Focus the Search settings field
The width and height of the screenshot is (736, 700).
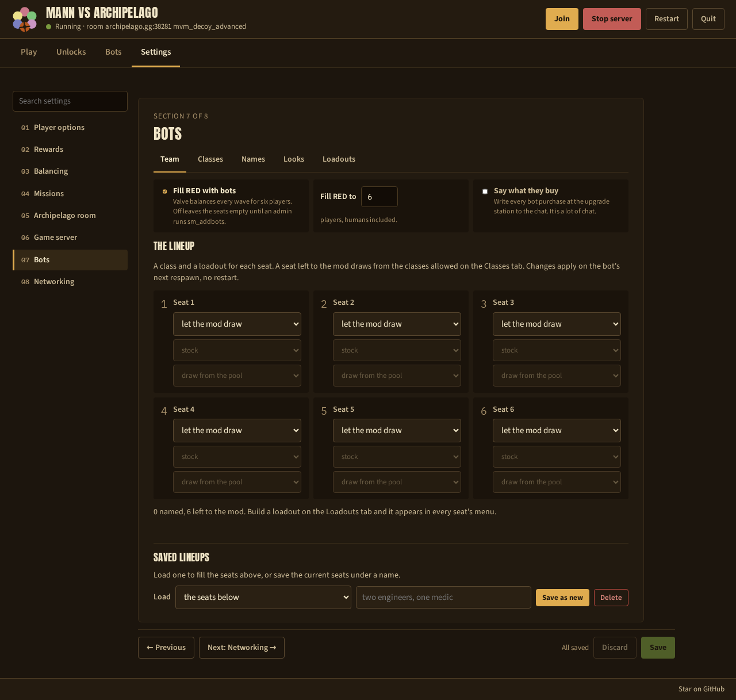click(70, 101)
